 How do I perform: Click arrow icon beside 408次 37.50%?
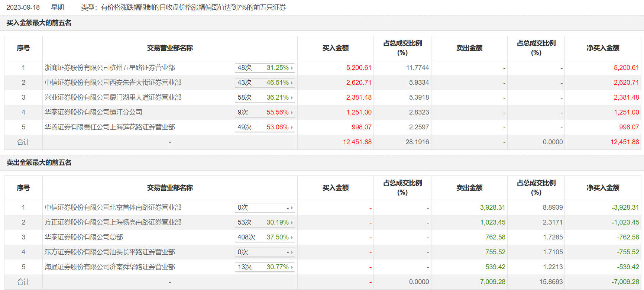[292, 238]
